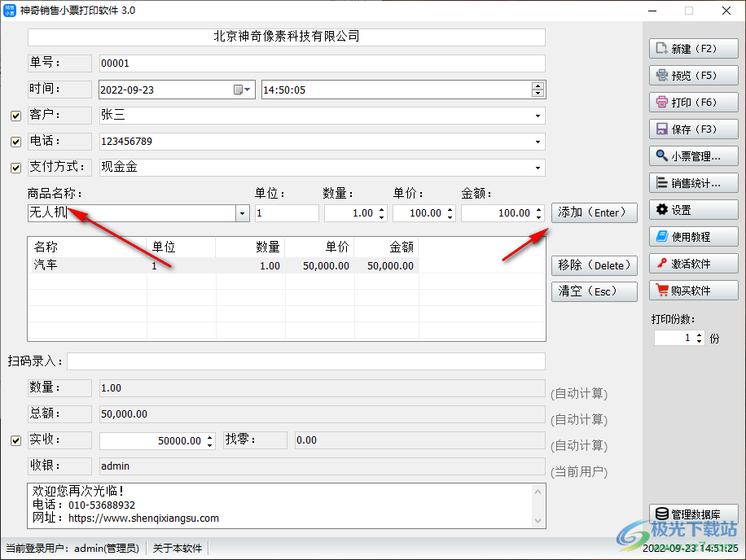Toggle the 客户 checkbox
746x560 pixels.
[x=15, y=116]
